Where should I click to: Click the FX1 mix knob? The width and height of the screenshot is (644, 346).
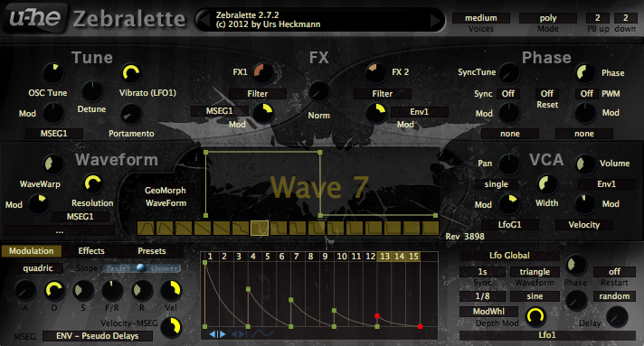263,73
